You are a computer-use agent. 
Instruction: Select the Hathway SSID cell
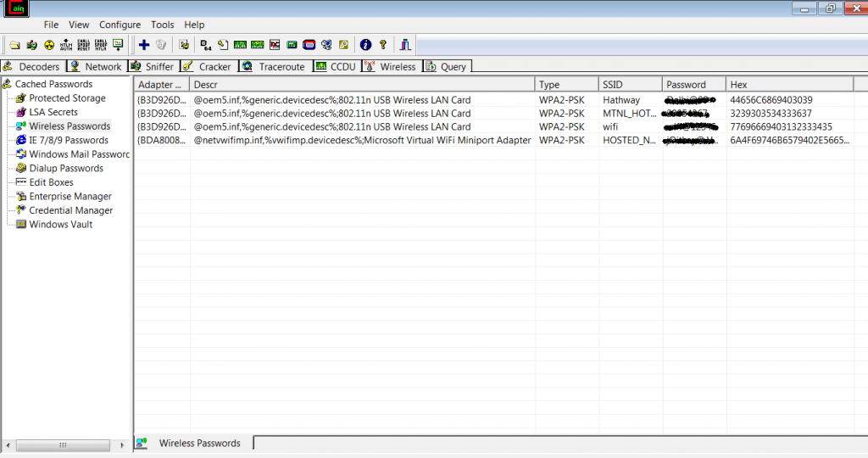pos(621,100)
